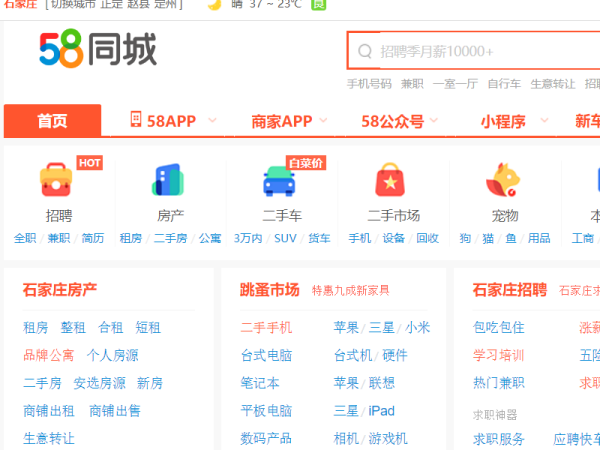600x450 pixels.
Task: Open the 货车 link under 二手车
Action: tap(319, 238)
